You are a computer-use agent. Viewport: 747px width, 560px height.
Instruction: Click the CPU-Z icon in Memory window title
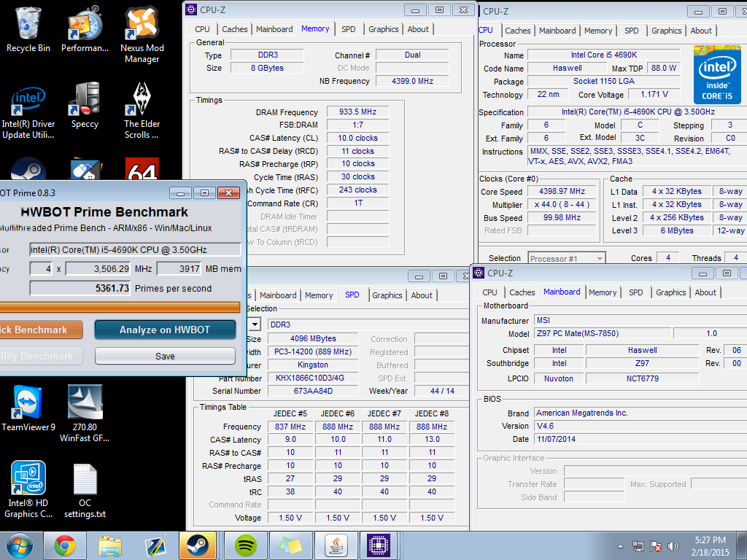191,9
